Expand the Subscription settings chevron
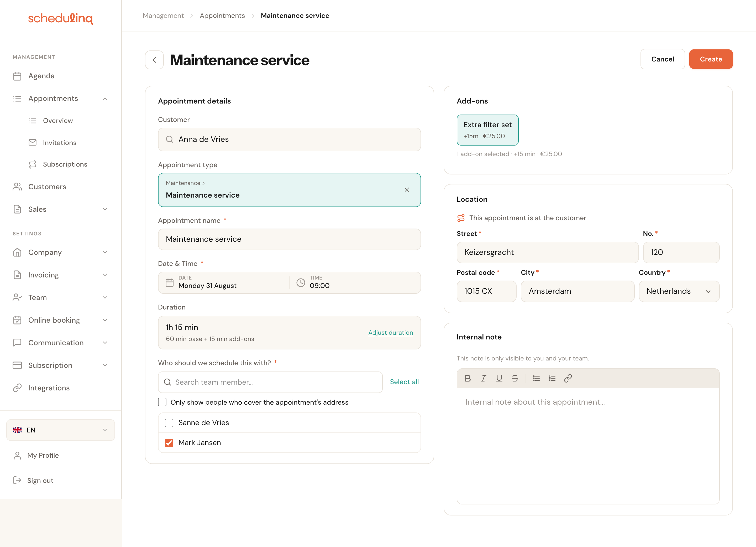756x547 pixels. 105,365
